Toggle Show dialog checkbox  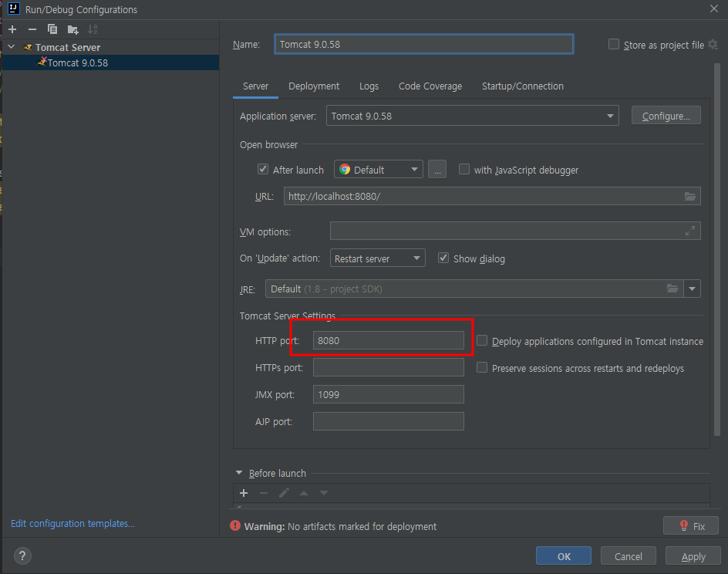pyautogui.click(x=443, y=258)
